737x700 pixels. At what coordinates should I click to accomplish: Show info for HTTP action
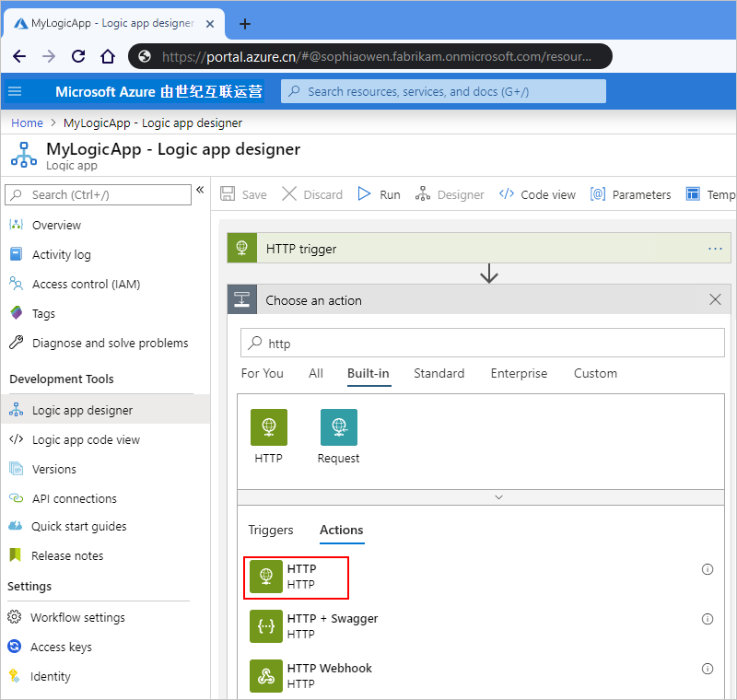(708, 569)
